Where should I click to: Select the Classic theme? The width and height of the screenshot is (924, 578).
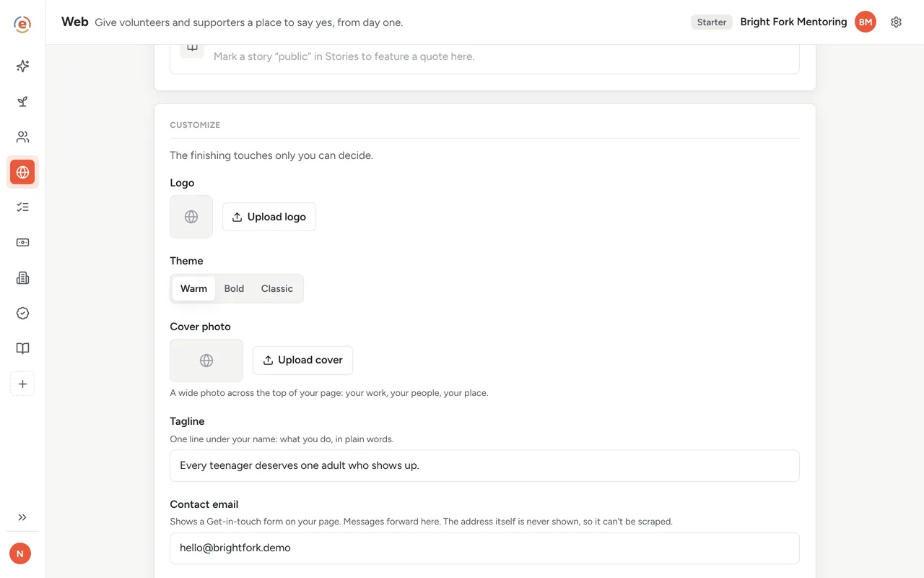pyautogui.click(x=277, y=288)
